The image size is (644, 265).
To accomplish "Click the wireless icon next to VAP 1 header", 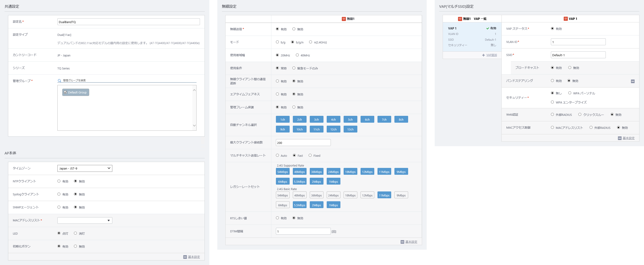I will (x=566, y=19).
